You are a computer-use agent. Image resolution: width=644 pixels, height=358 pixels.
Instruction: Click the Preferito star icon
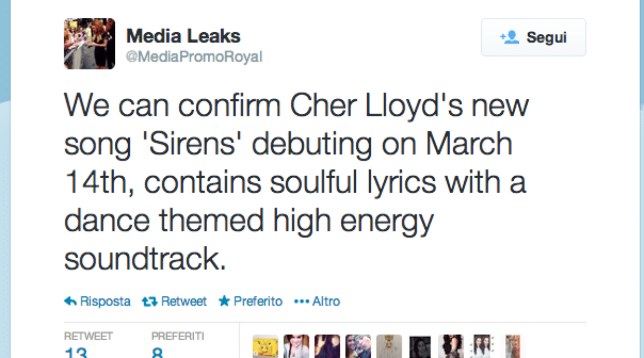click(224, 302)
